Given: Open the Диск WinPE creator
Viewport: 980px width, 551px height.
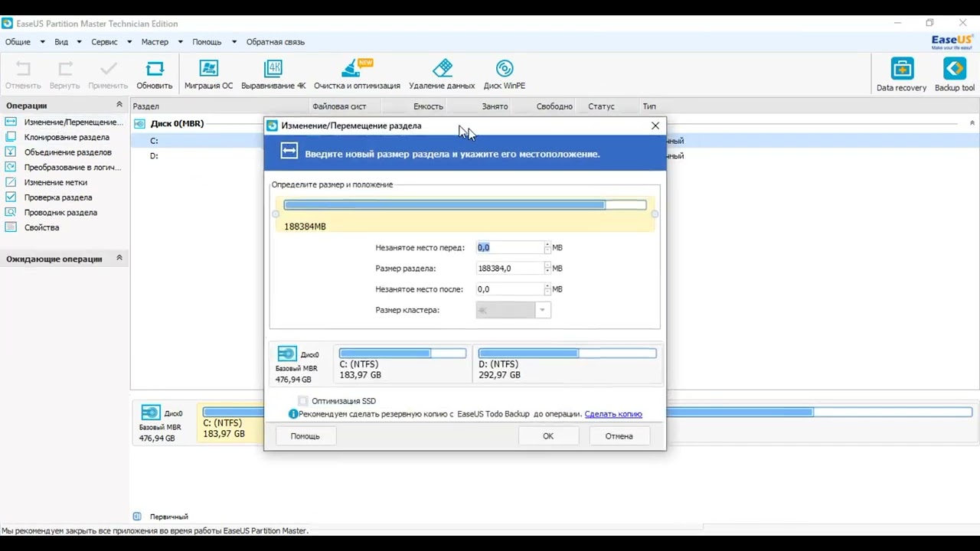Looking at the screenshot, I should tap(505, 75).
